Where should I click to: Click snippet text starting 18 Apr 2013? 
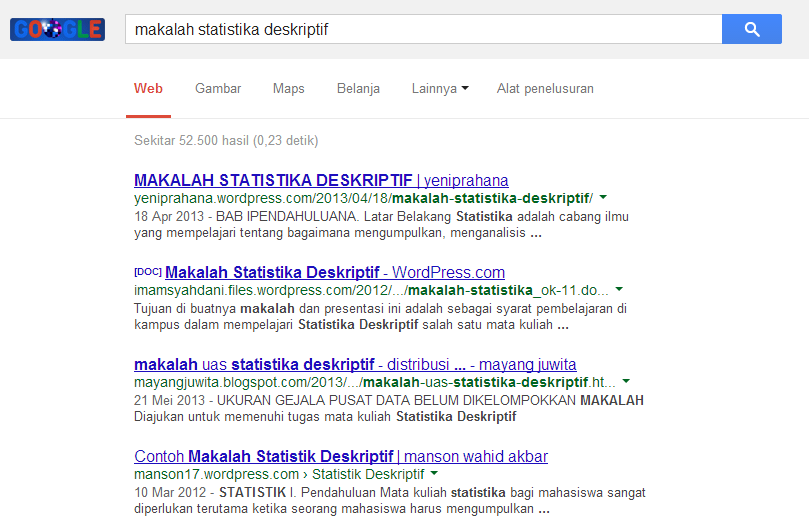[x=381, y=224]
